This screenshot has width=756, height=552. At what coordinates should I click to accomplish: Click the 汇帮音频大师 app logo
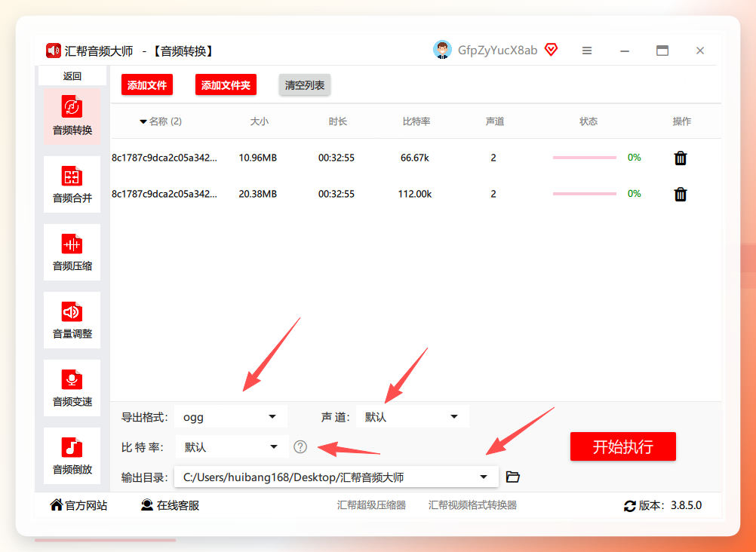coord(53,51)
